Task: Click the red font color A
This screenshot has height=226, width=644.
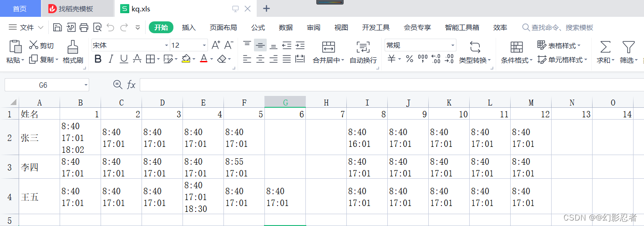Action: tap(204, 59)
